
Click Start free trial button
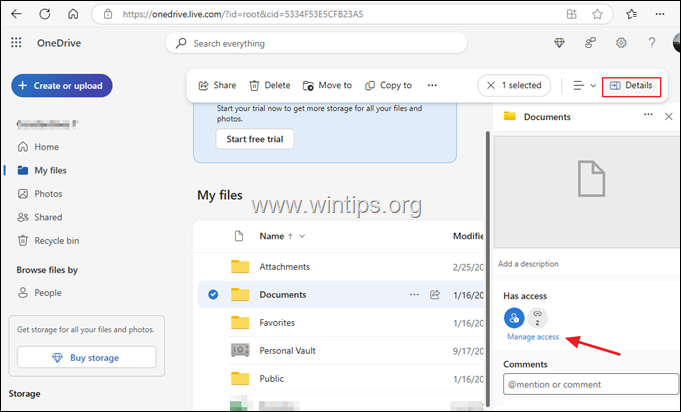(255, 139)
